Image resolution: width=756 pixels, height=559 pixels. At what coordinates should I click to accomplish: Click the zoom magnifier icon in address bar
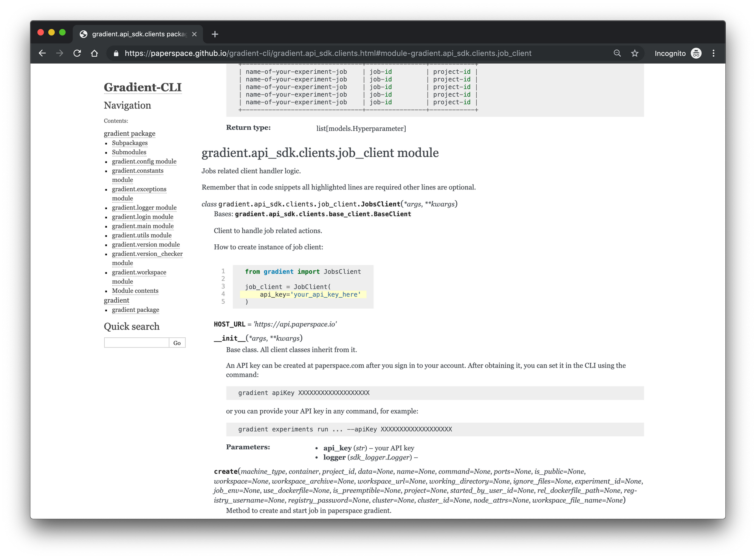617,53
